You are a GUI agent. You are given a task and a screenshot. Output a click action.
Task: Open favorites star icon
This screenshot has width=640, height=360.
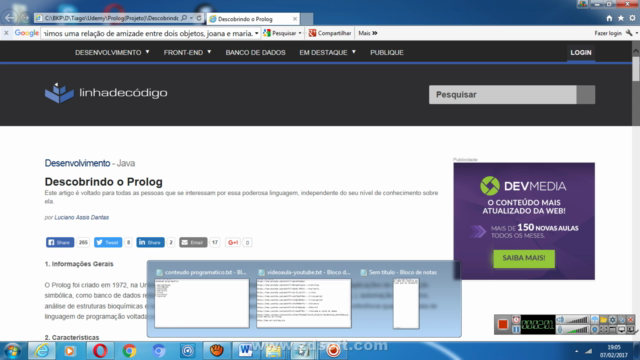click(621, 18)
